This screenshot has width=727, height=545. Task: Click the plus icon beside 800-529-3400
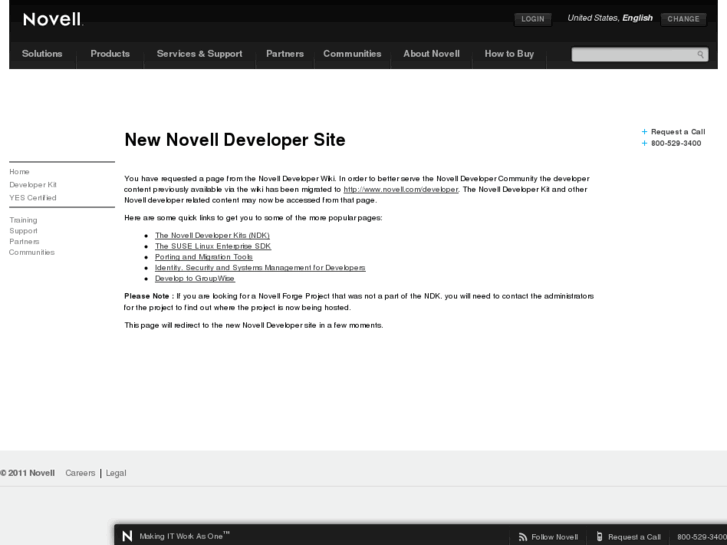click(x=644, y=143)
